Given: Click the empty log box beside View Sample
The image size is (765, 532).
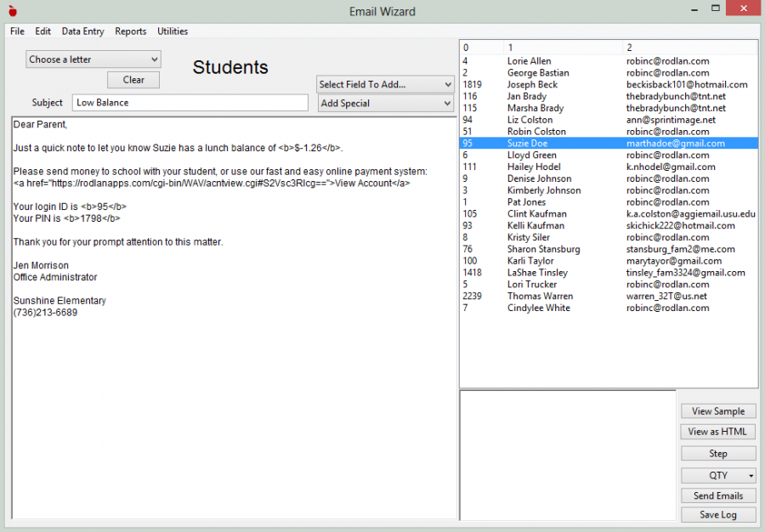Looking at the screenshot, I should (568, 455).
